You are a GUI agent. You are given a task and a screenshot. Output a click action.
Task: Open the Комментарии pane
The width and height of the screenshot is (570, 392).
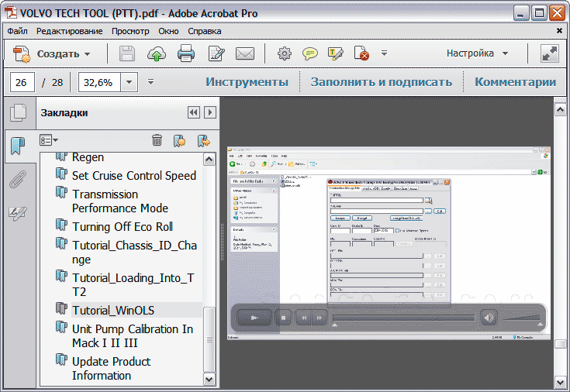pyautogui.click(x=515, y=82)
